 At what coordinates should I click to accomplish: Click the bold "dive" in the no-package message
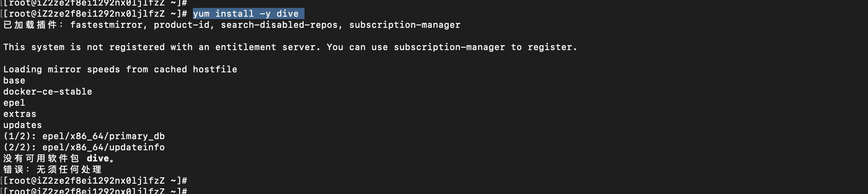pyautogui.click(x=98, y=159)
